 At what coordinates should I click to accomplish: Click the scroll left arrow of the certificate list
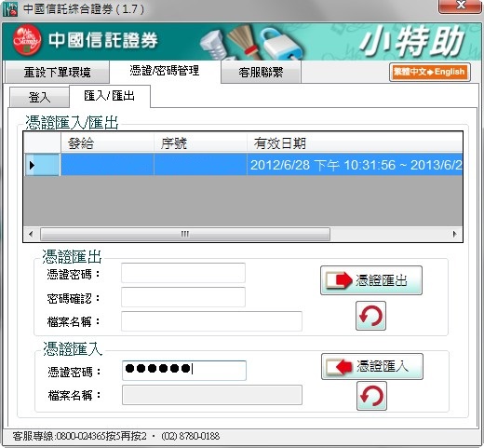(x=31, y=234)
